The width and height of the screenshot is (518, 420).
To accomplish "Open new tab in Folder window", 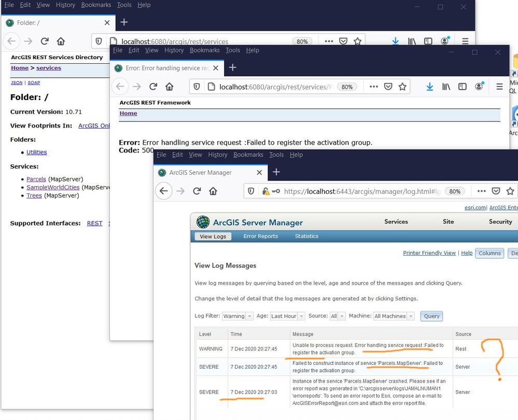I will [124, 22].
